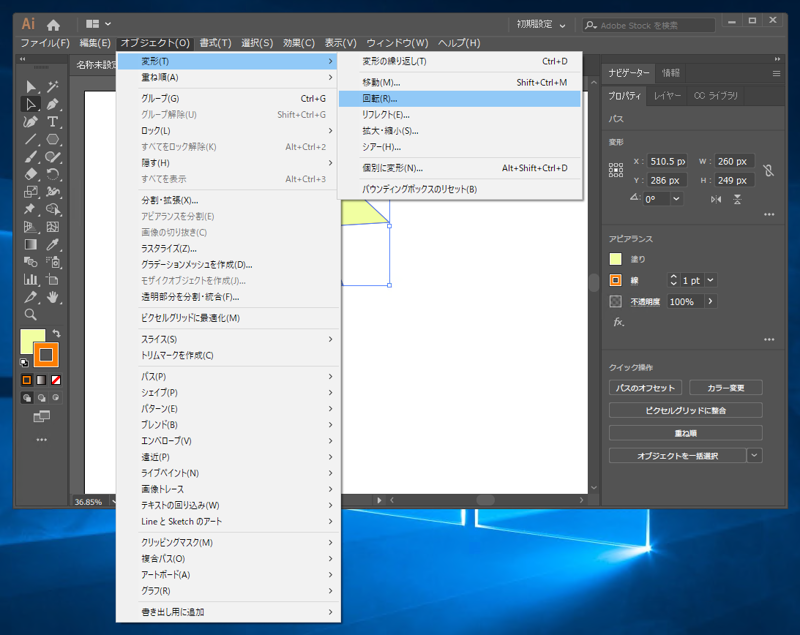Set paint mode to Gradient
The image size is (800, 635).
click(41, 380)
